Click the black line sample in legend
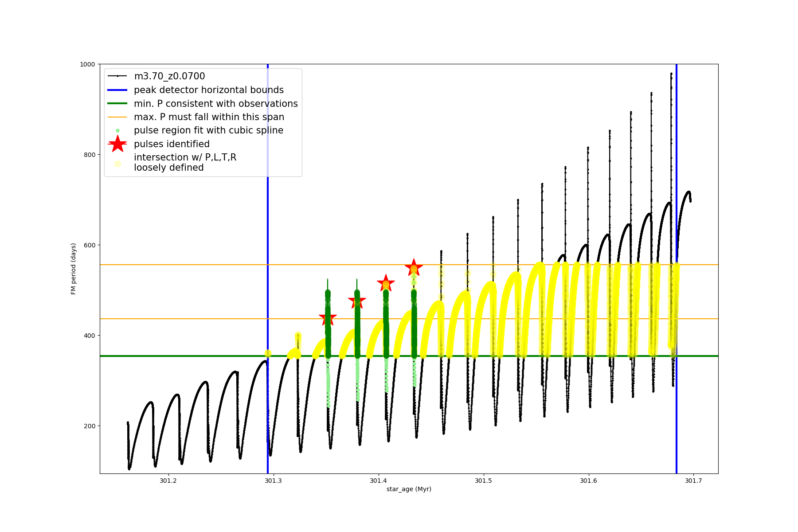This screenshot has height=532, width=798. [x=117, y=76]
